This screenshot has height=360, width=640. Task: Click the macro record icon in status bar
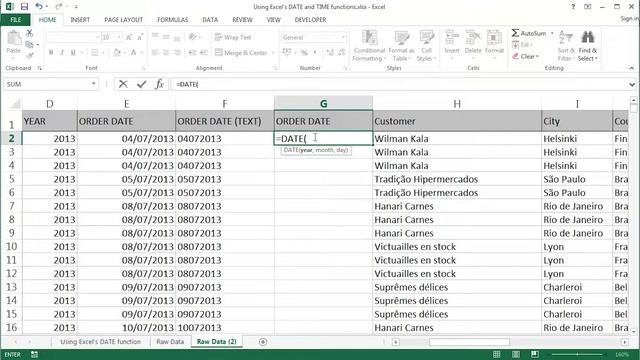click(x=34, y=355)
